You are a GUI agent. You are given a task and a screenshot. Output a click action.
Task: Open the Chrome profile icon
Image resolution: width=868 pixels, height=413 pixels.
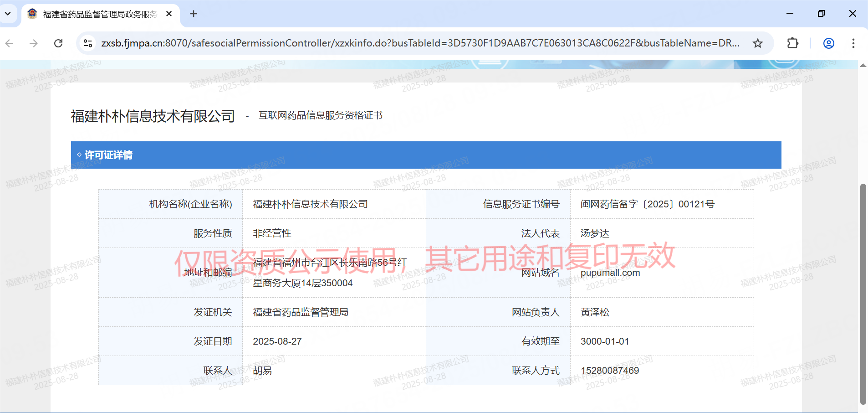(828, 43)
